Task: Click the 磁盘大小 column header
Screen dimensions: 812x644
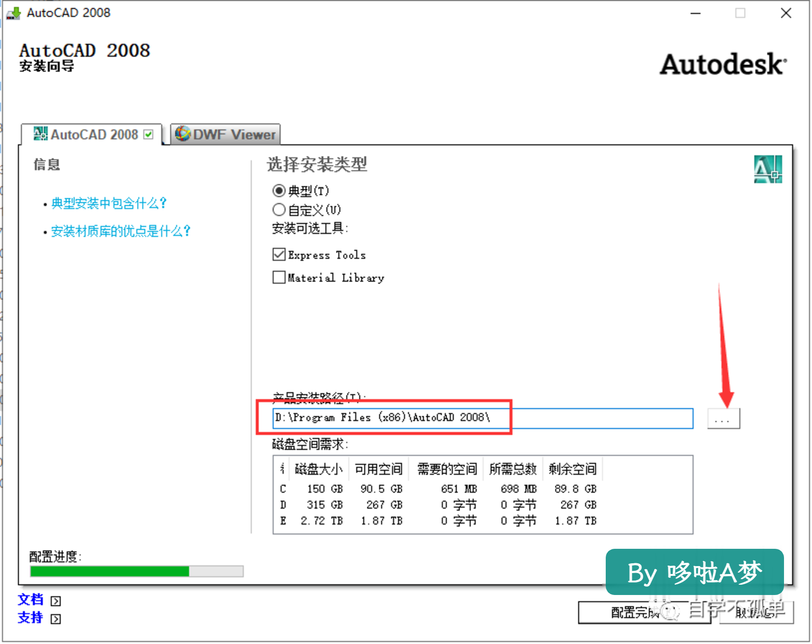Action: click(319, 469)
